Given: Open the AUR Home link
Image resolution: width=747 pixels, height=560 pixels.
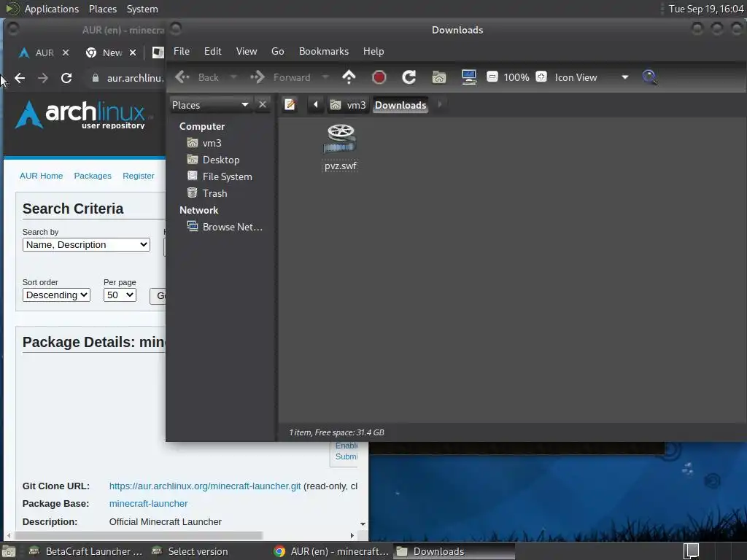Looking at the screenshot, I should tap(41, 176).
